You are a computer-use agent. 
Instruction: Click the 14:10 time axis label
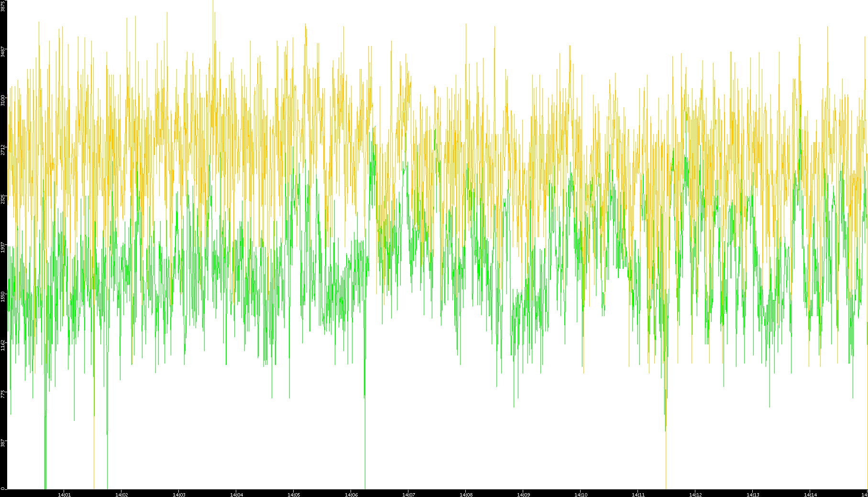(581, 495)
